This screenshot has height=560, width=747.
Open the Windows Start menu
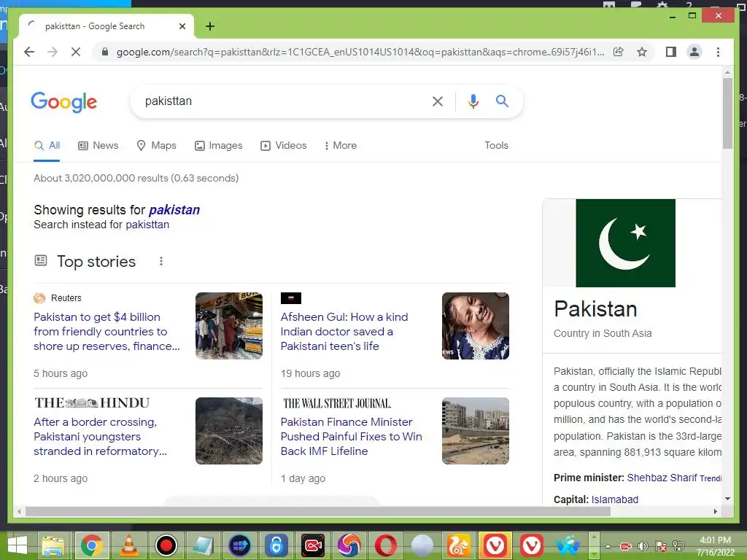point(18,545)
